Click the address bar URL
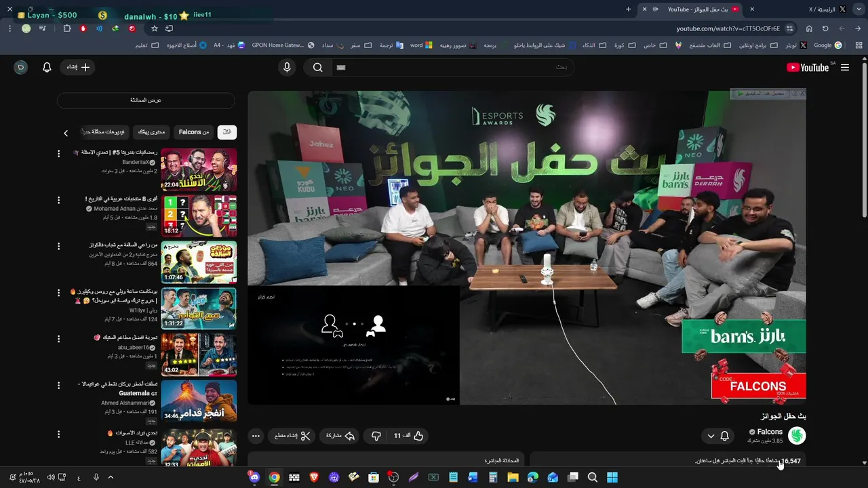Image resolution: width=868 pixels, height=488 pixels. point(728,28)
